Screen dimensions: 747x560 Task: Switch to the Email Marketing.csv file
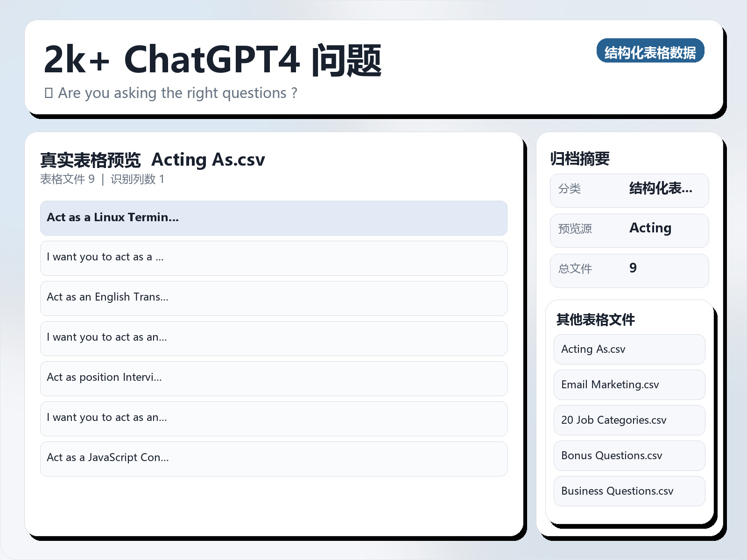click(x=629, y=385)
